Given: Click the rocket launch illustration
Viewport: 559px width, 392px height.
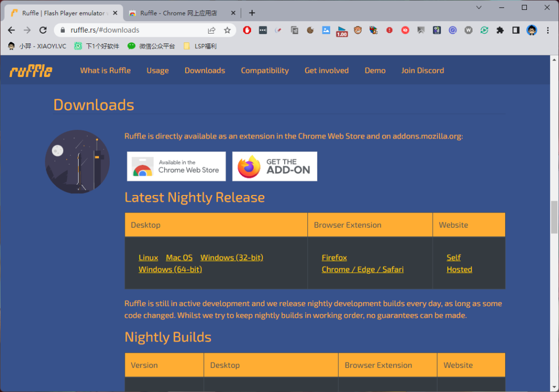Looking at the screenshot, I should click(77, 162).
